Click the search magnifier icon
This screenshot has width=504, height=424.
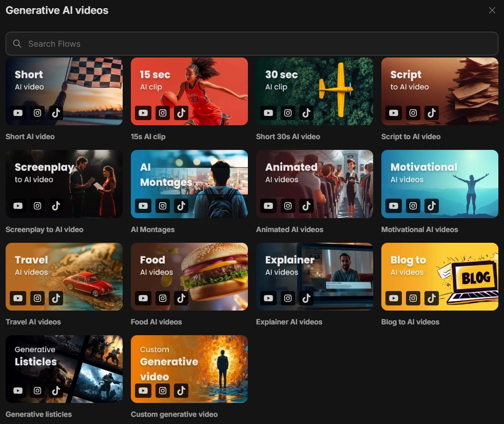tap(17, 44)
